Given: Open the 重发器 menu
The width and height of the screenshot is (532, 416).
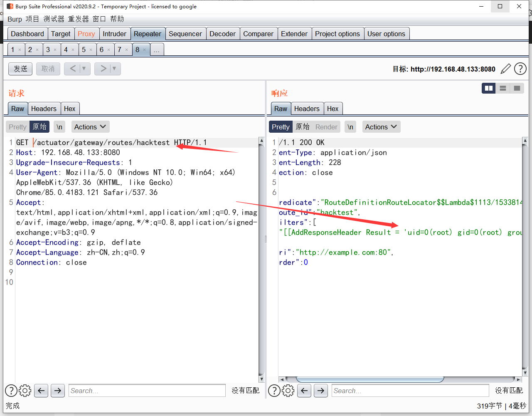Looking at the screenshot, I should [79, 19].
